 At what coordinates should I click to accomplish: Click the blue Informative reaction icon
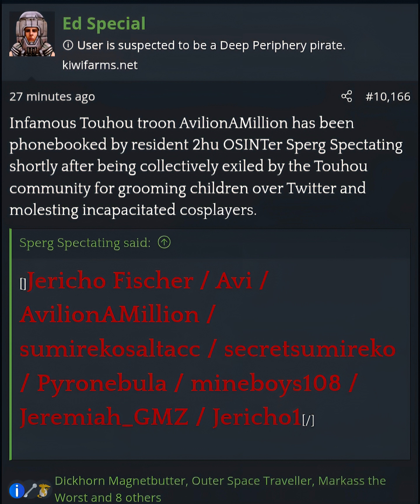pos(17,491)
